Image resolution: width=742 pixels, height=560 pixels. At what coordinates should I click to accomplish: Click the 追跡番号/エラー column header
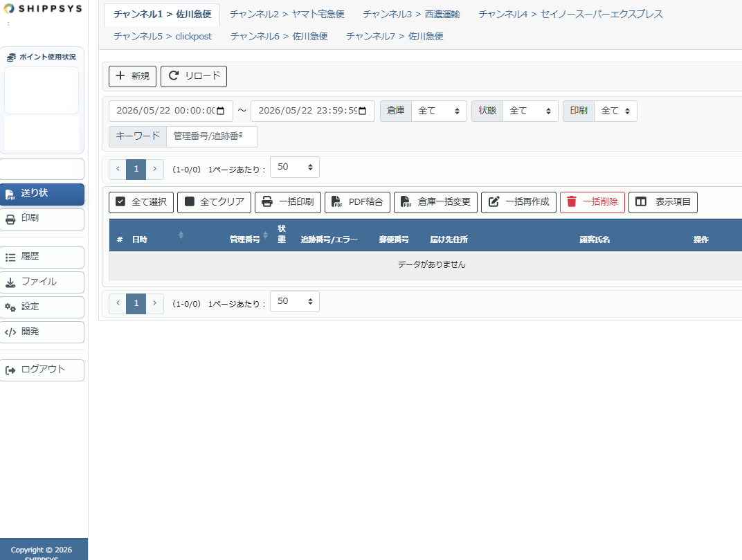click(x=329, y=240)
